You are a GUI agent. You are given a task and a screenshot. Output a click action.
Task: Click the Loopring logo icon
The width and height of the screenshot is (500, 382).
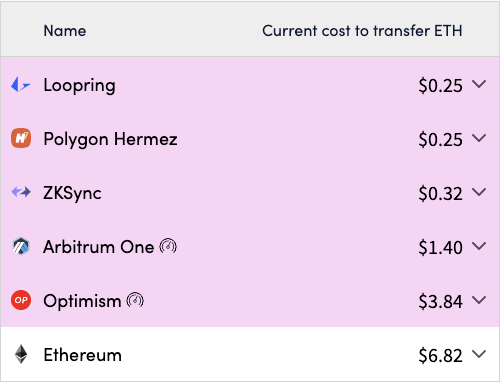click(x=21, y=84)
